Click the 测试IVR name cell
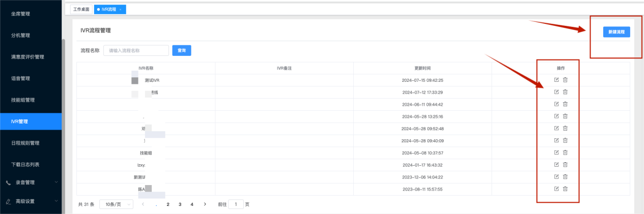Viewport: 644px width, 214px height. [146, 80]
